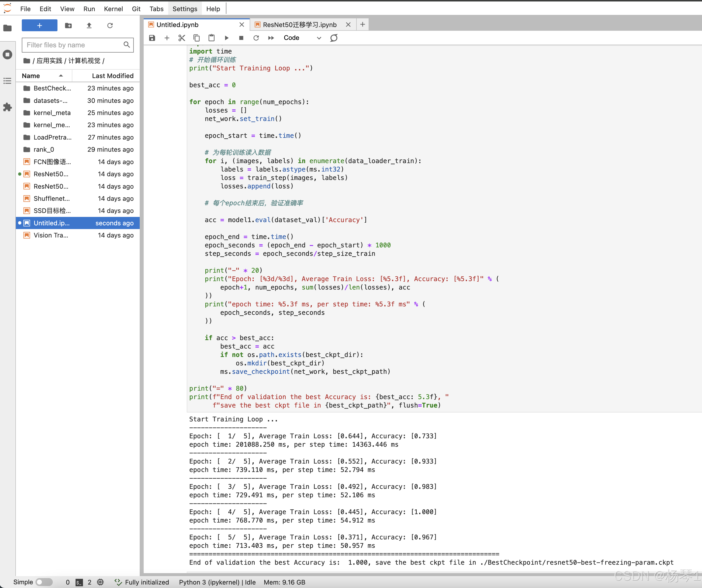Open the Git menu
The height and width of the screenshot is (588, 702).
pos(136,9)
